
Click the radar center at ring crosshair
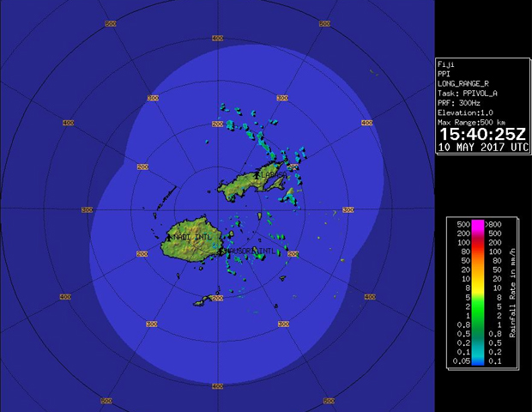(217, 209)
